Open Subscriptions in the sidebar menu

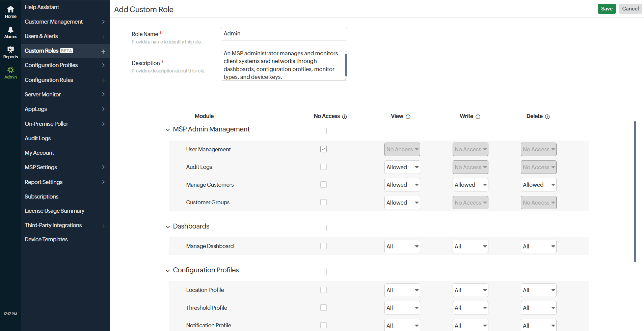tap(42, 197)
